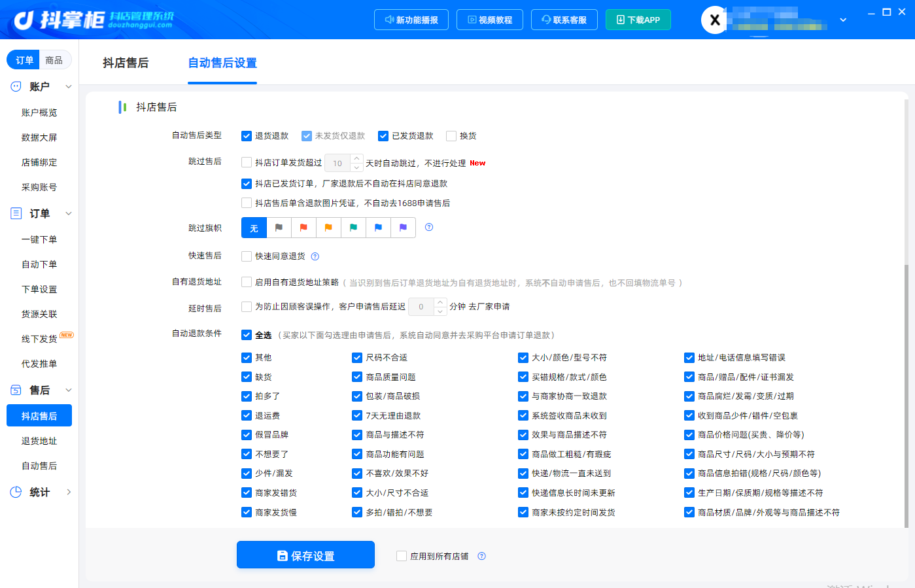
Task: Increase the delay minutes stepper
Action: 440,302
